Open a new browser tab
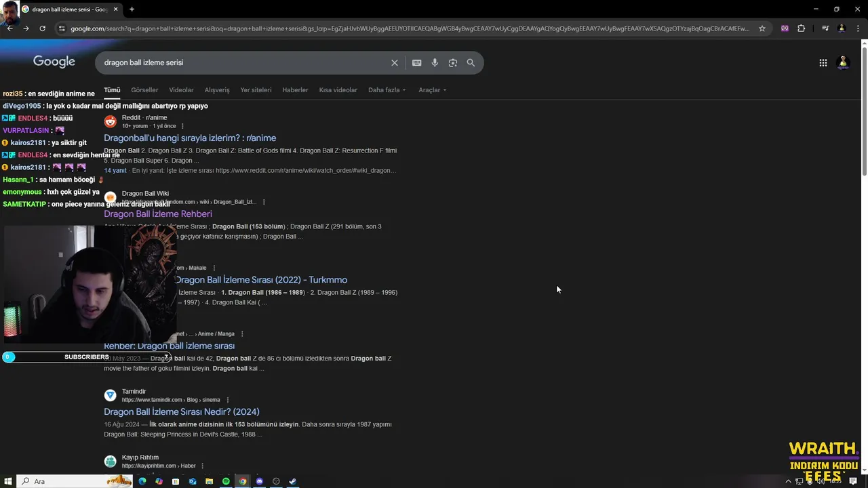Viewport: 868px width, 488px height. tap(132, 9)
